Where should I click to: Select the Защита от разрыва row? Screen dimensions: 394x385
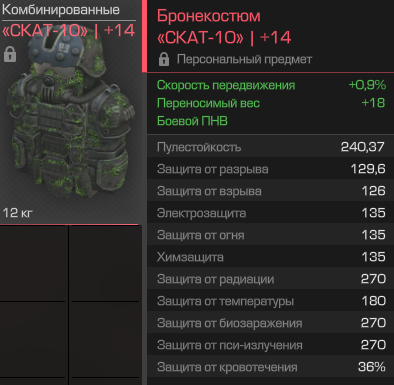[x=271, y=169]
